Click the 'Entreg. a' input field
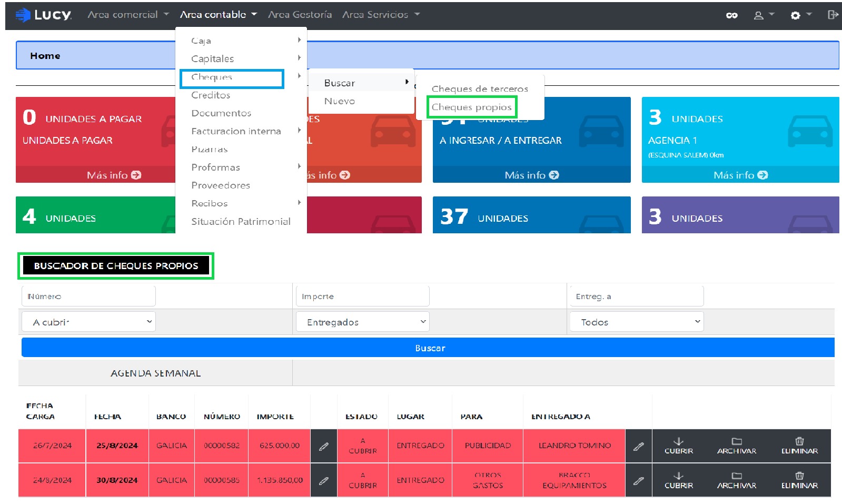Viewport: 842px width, 504px height. point(637,297)
